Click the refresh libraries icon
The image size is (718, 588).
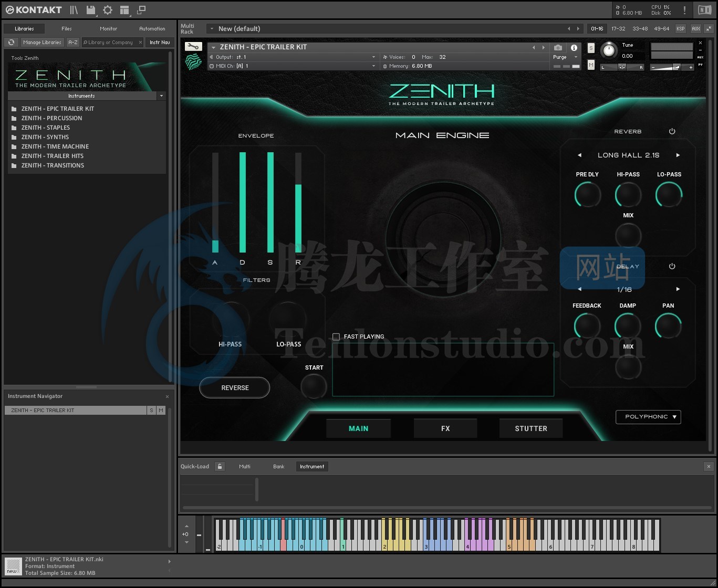(x=11, y=42)
